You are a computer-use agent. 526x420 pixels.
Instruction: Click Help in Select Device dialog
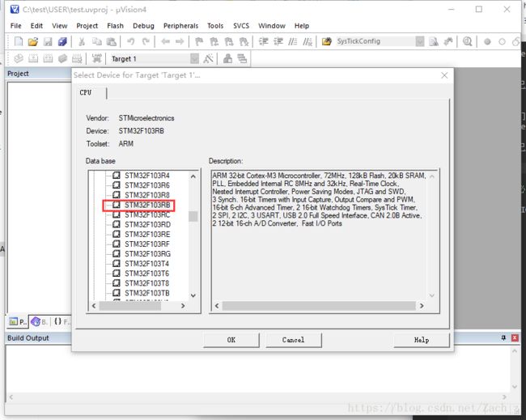422,340
